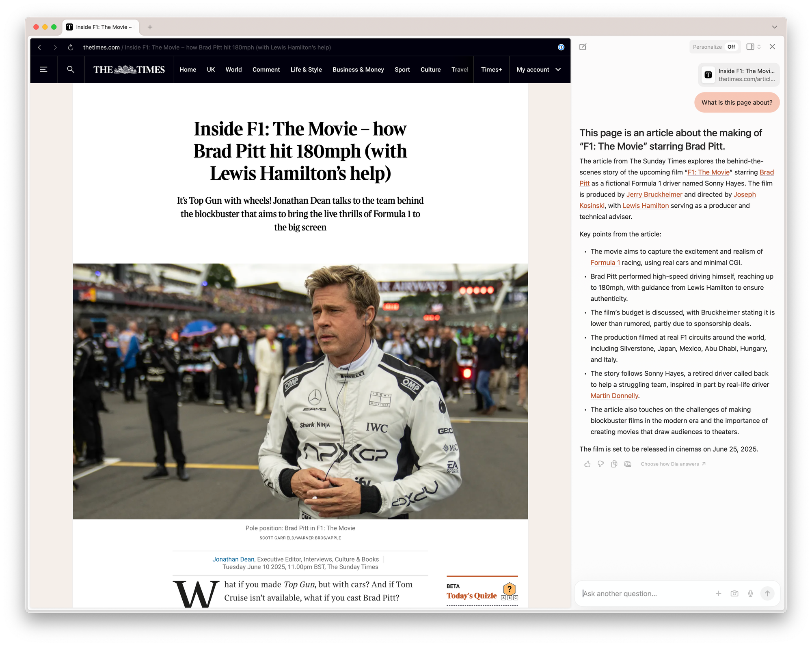812x646 pixels.
Task: Click the Times favicon in the page chip
Action: (x=708, y=75)
